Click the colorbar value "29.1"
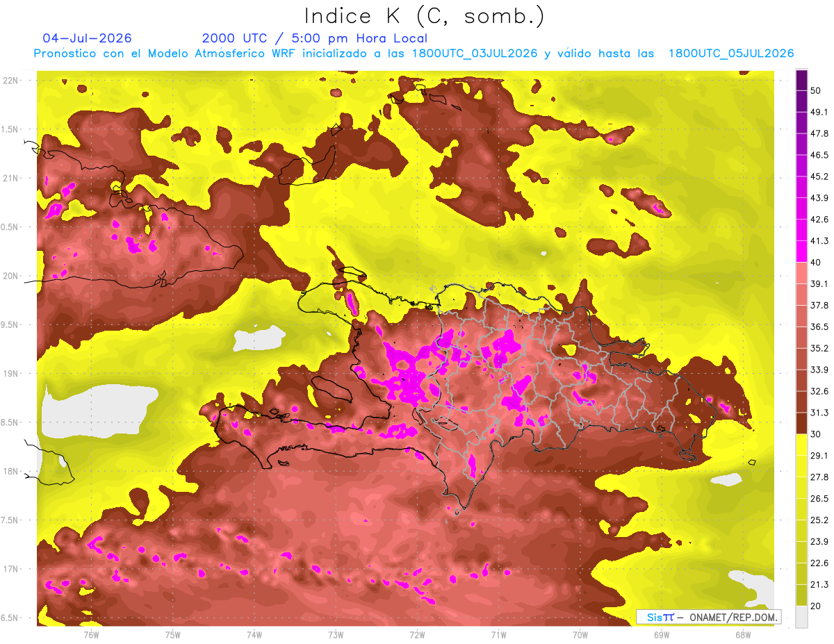 [x=819, y=456]
